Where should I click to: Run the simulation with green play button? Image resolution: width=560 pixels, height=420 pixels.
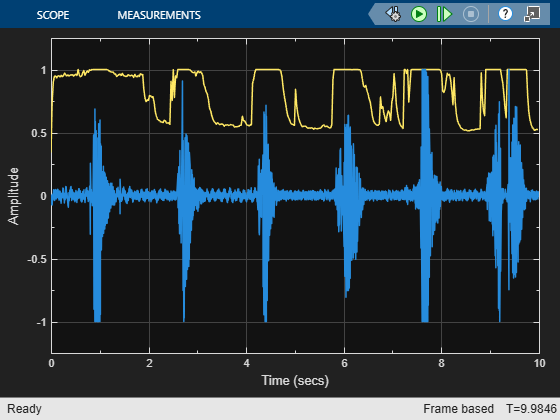tap(419, 14)
